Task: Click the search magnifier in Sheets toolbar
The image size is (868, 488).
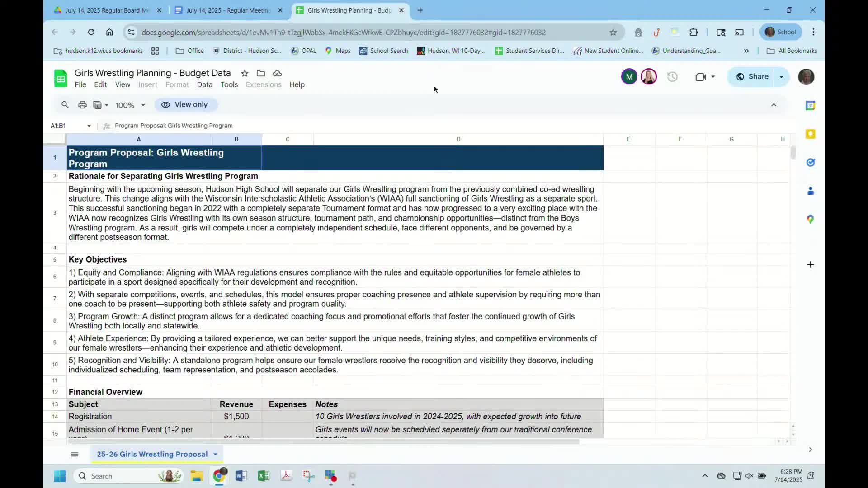Action: click(65, 105)
